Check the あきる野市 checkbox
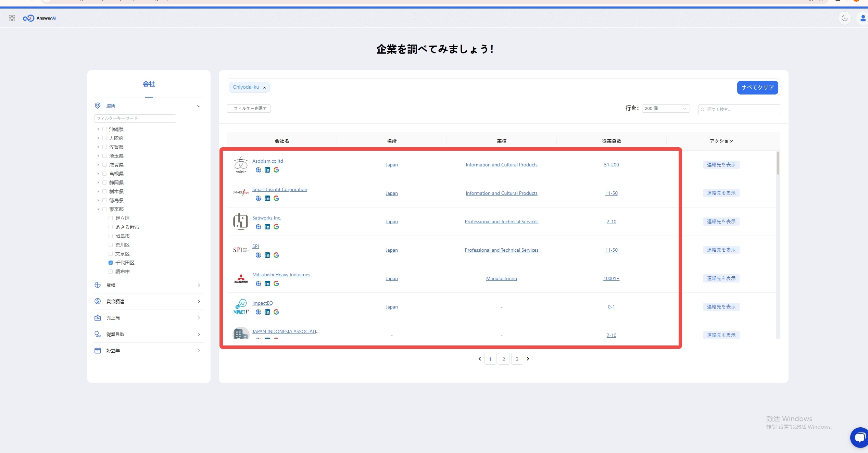868x453 pixels. pyautogui.click(x=111, y=227)
